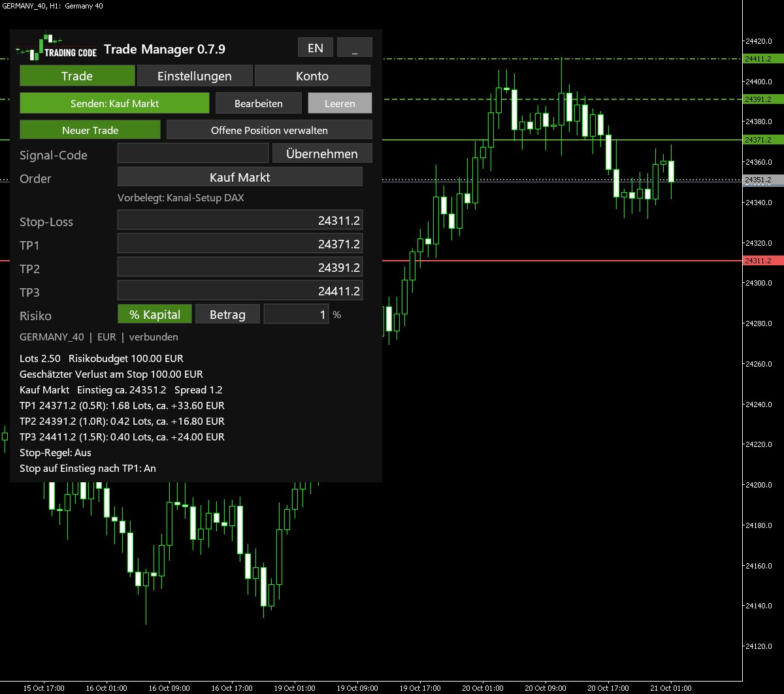Click GERMANY_40 | EUR | verbunden status

[99, 337]
